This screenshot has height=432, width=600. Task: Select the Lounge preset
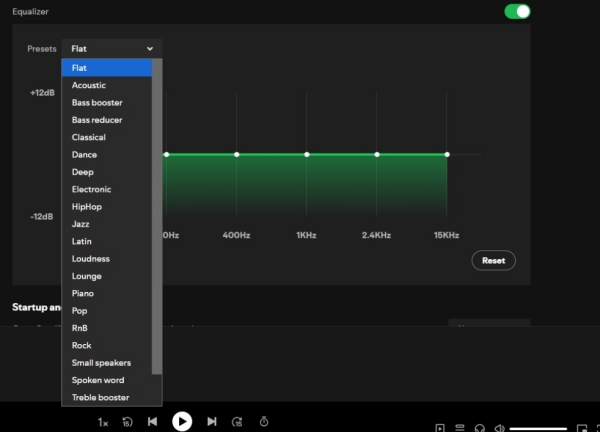107,276
